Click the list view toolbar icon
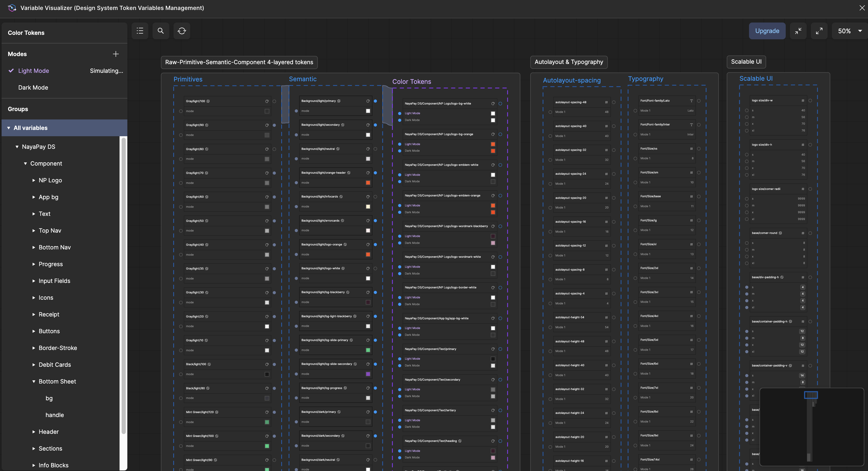This screenshot has height=471, width=868. [x=140, y=31]
